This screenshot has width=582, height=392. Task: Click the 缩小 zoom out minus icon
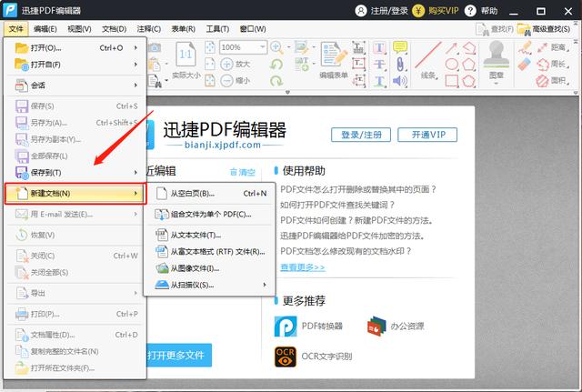[227, 80]
